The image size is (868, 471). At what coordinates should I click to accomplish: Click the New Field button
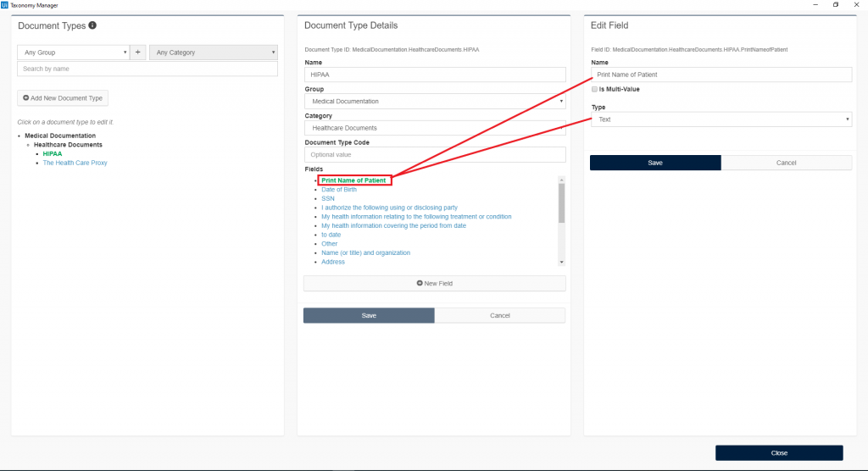[435, 284]
